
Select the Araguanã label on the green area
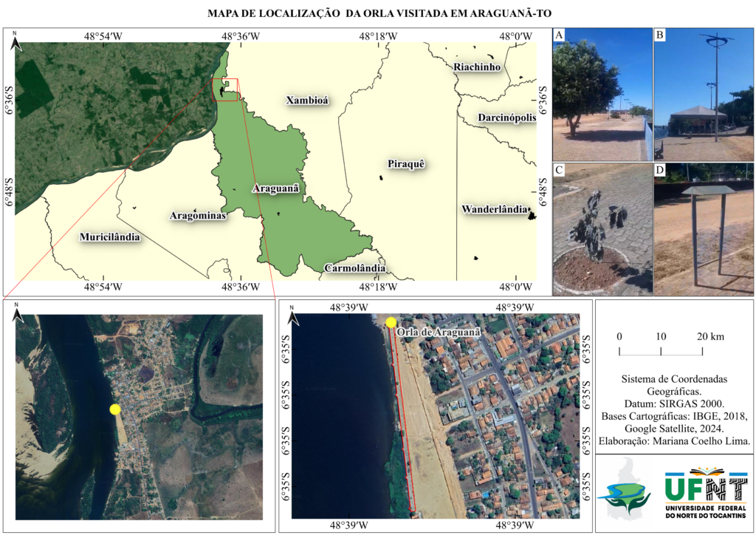(276, 189)
